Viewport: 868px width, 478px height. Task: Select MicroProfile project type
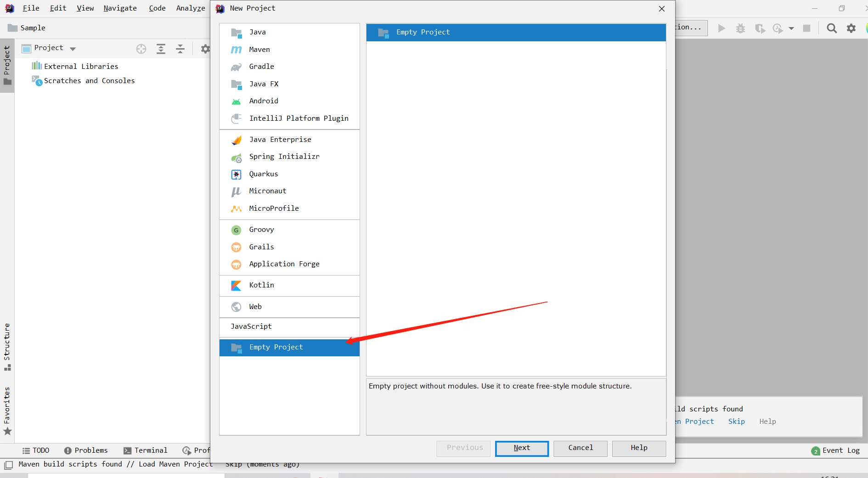pos(289,208)
